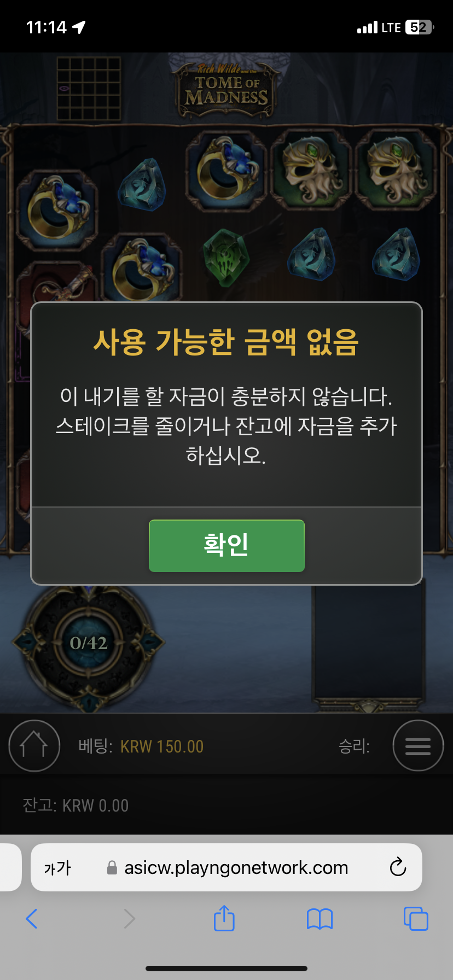Tap the 0/42 portal meter

click(89, 644)
